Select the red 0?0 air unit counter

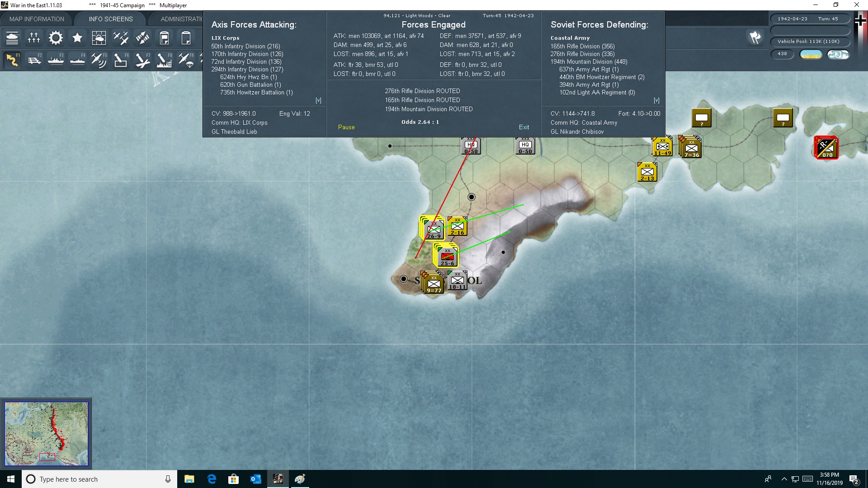pyautogui.click(x=826, y=147)
